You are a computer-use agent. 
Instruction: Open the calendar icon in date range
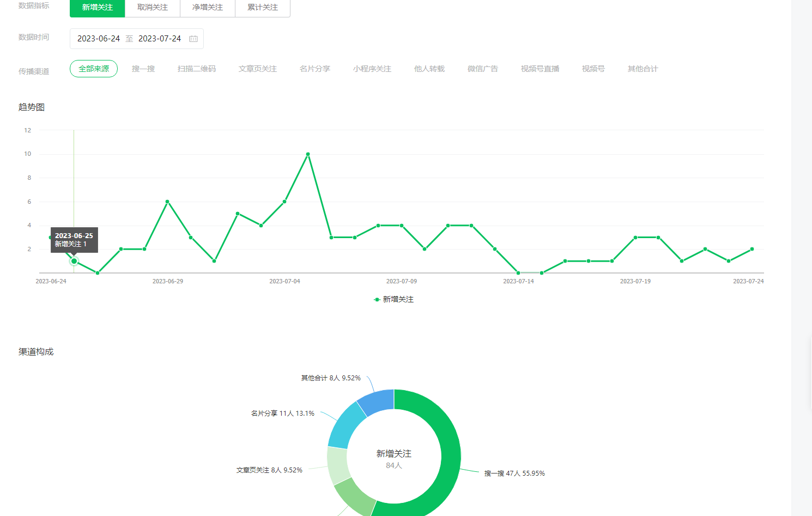coord(193,39)
